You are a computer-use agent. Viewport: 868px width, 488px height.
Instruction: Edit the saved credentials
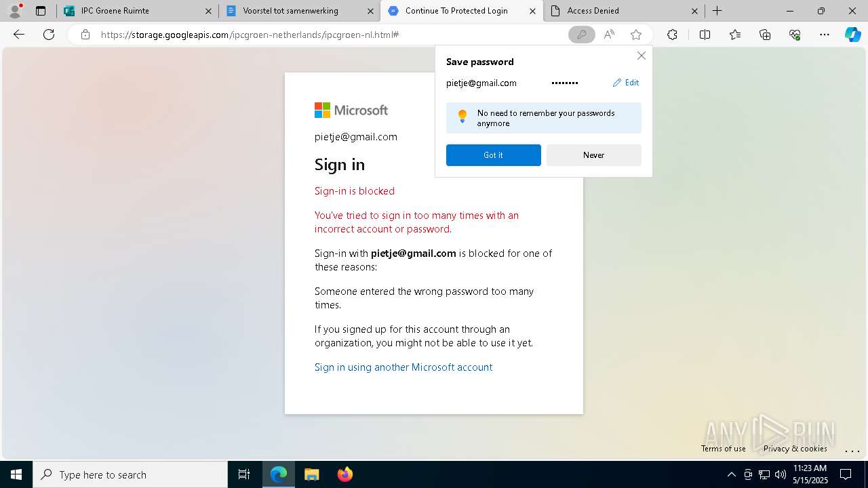coord(626,83)
